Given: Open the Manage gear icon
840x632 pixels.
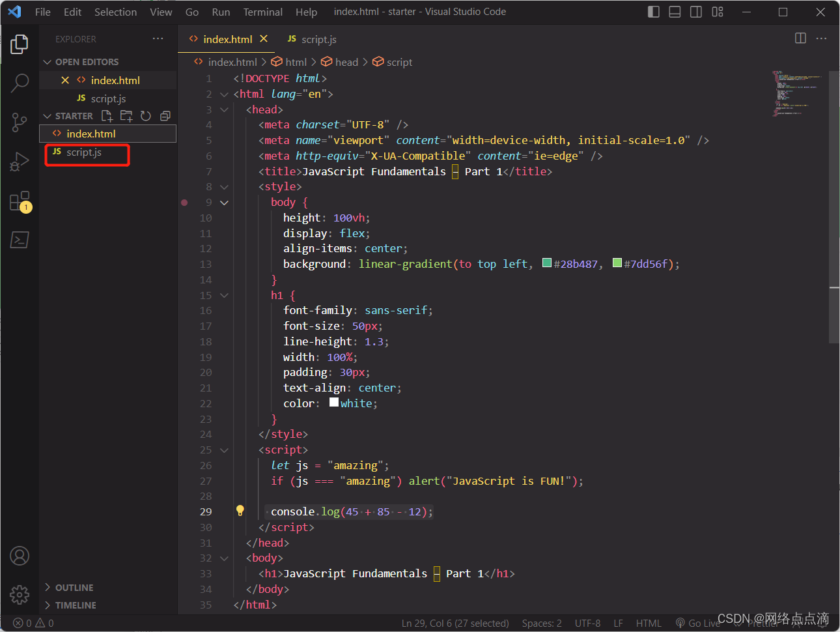Looking at the screenshot, I should tap(20, 594).
